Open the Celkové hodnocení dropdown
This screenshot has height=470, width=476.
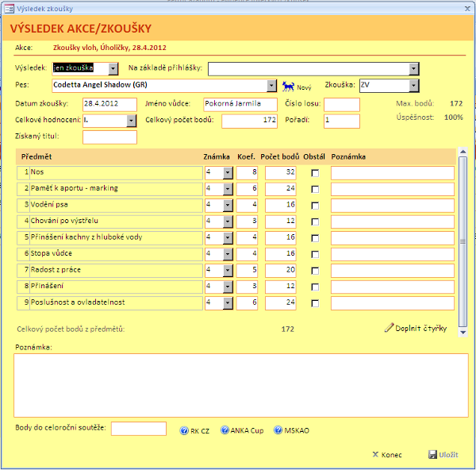(x=131, y=121)
